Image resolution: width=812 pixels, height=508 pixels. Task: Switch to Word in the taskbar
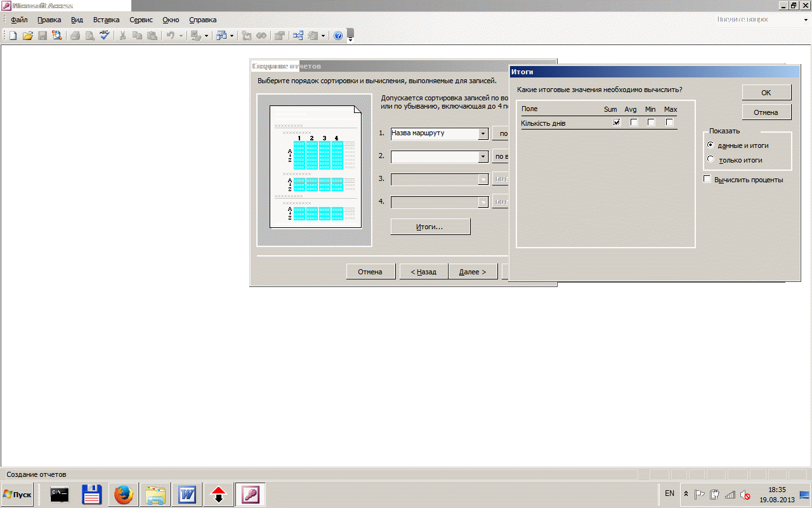187,494
